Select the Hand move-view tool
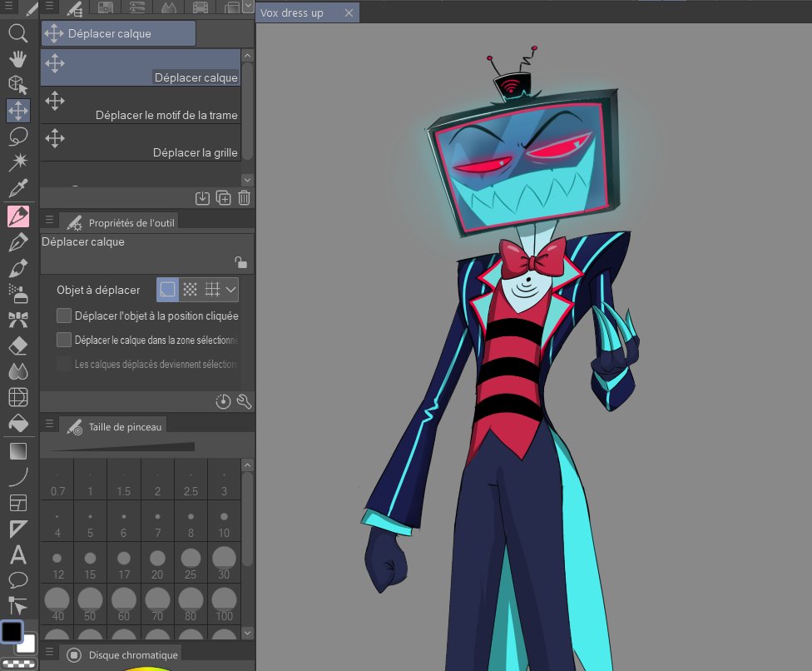Image resolution: width=812 pixels, height=671 pixels. pos(18,58)
